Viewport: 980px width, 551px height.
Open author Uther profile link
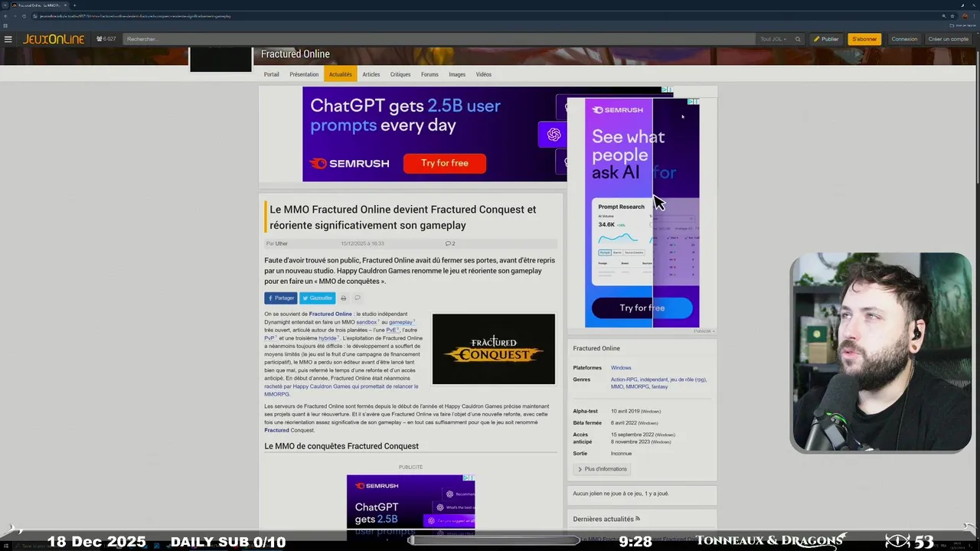coord(282,243)
